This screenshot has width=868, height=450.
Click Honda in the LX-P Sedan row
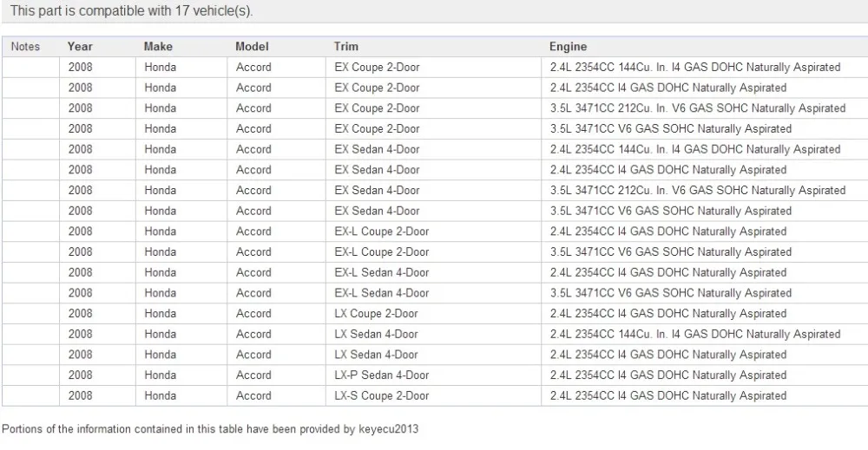click(160, 375)
